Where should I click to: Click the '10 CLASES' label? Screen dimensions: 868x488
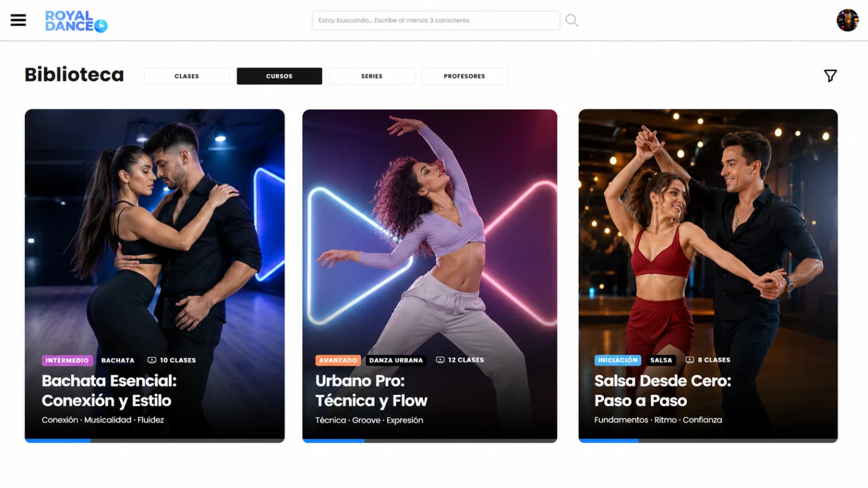[178, 360]
